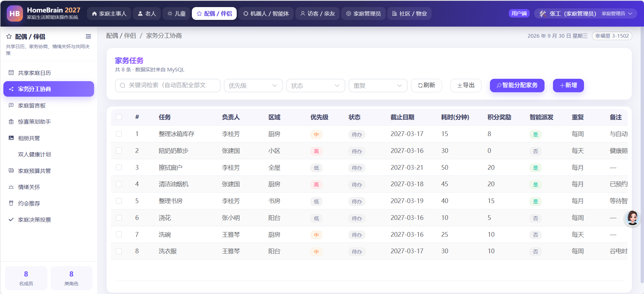Viewport: 644px width, 294px height.
Task: Click the page vertical scrollbar
Action: click(x=642, y=155)
